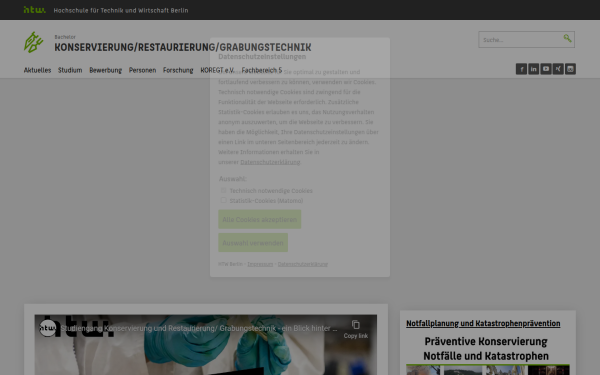600x375 pixels.
Task: Click Konservierung/Restaurierung/Grabungstechnik title
Action: [183, 47]
